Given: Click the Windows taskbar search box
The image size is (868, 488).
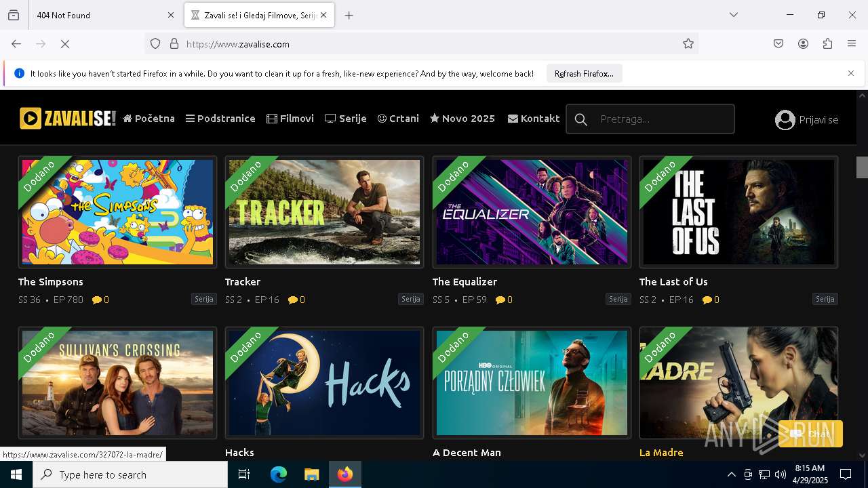Looking at the screenshot, I should [130, 474].
